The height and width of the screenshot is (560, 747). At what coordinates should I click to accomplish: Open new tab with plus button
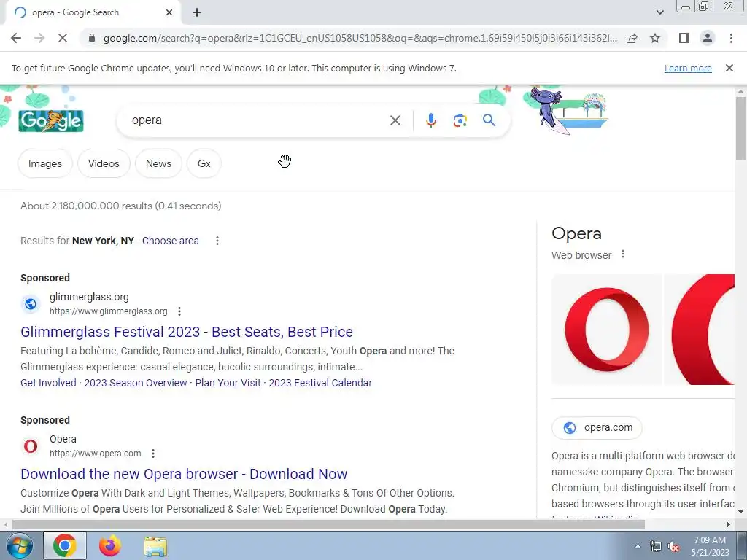197,13
